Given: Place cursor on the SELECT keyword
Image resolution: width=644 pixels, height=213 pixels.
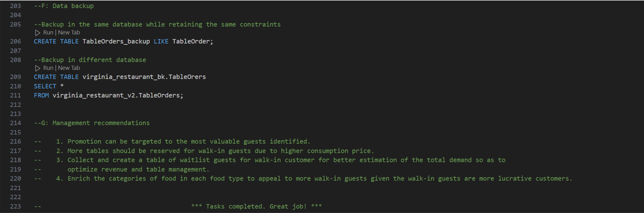Looking at the screenshot, I should 45,86.
